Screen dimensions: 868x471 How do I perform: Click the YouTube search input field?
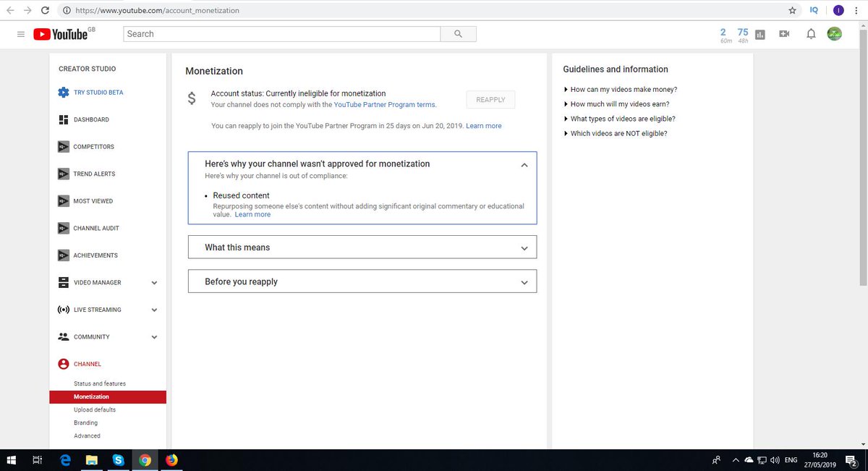tap(282, 34)
